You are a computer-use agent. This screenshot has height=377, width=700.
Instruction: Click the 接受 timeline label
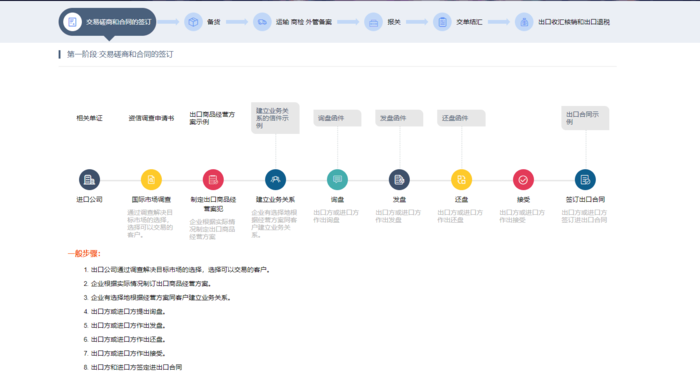click(523, 199)
